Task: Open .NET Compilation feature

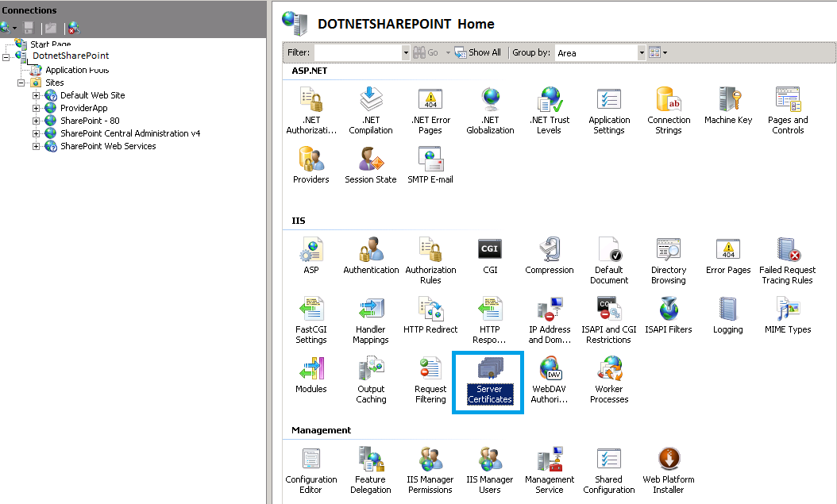Action: click(371, 110)
